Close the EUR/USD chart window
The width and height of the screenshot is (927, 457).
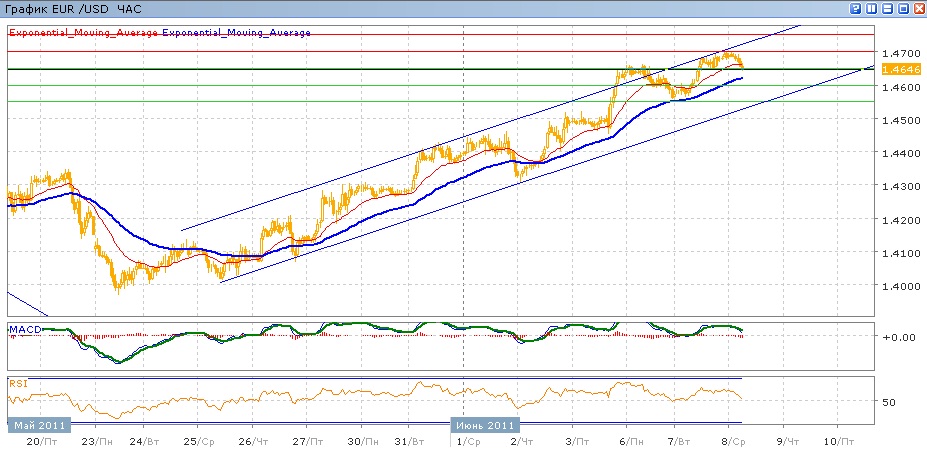pos(919,8)
